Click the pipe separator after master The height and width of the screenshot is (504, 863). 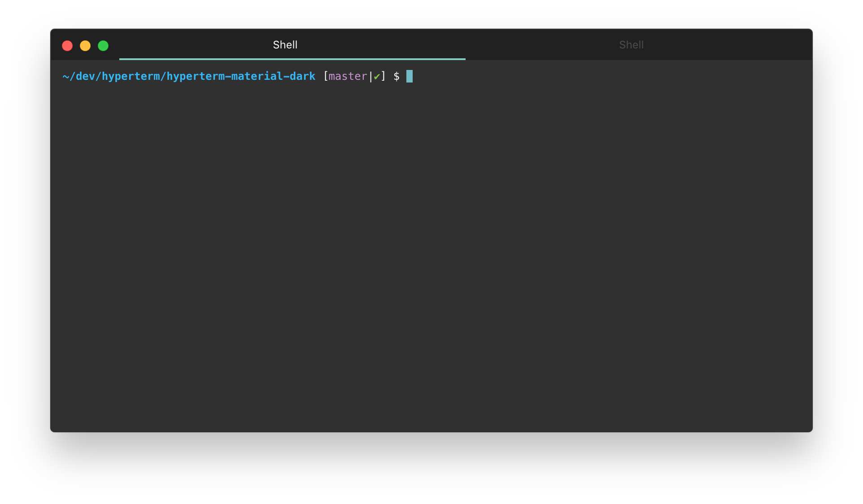pyautogui.click(x=370, y=77)
